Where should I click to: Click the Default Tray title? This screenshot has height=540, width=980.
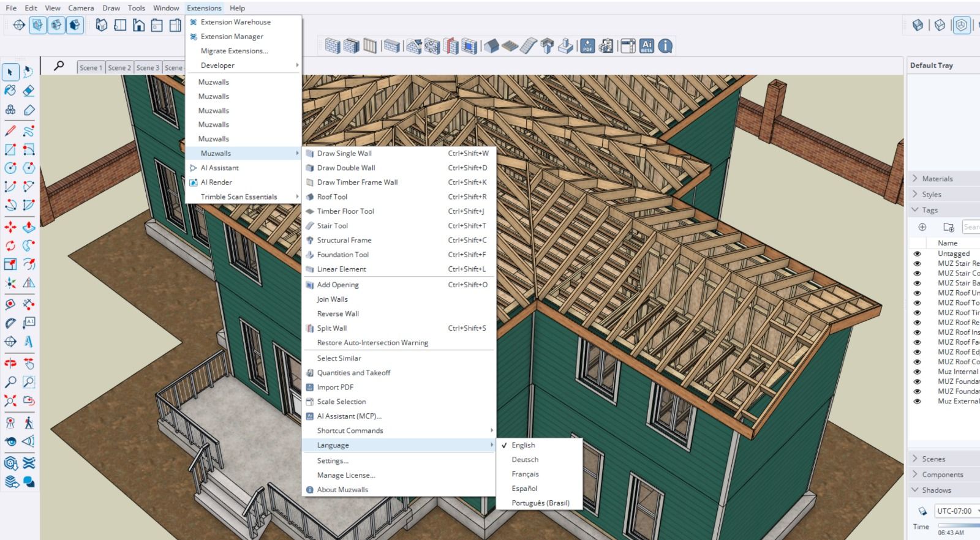(932, 66)
